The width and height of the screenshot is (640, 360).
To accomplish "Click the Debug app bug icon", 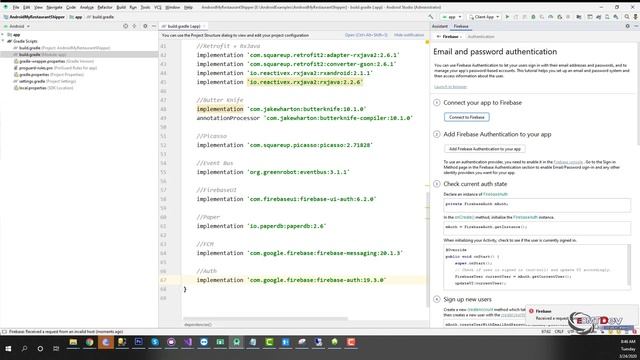I will coord(533,17).
